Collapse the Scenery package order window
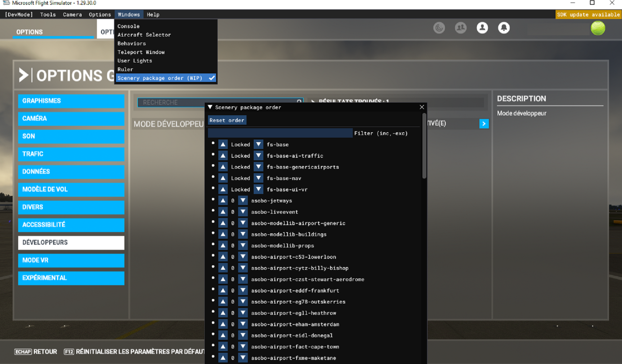The height and width of the screenshot is (364, 622). click(210, 107)
